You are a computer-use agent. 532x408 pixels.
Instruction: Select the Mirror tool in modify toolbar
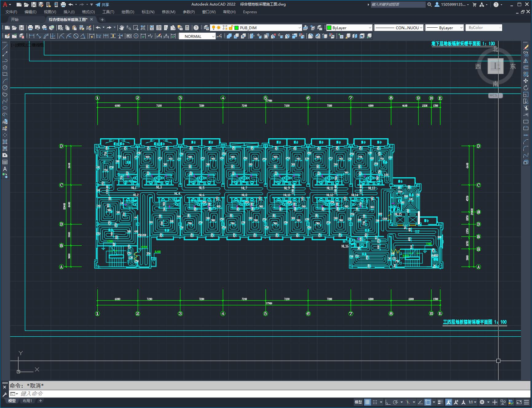point(526,61)
